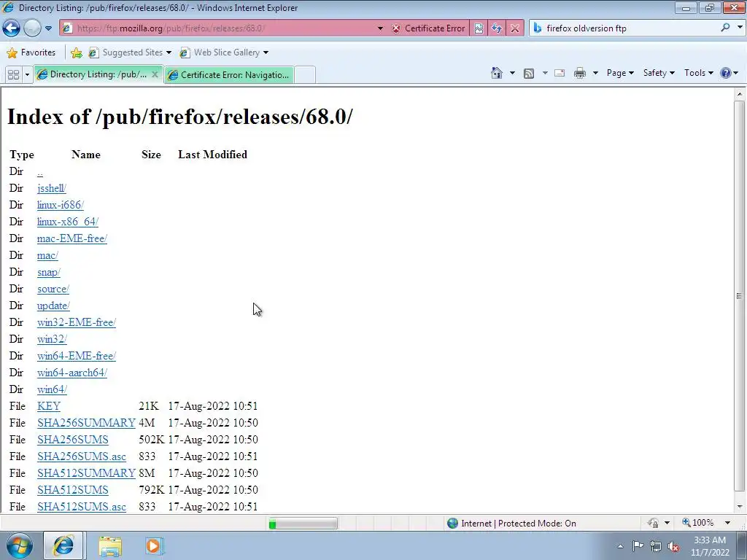Print the page with printer icon
Viewport: 747px width, 560px height.
point(580,73)
